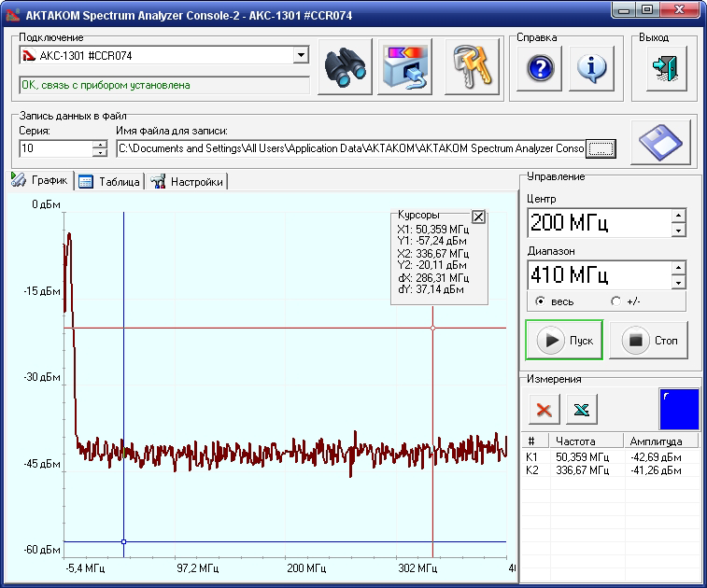Image resolution: width=707 pixels, height=588 pixels.
Task: Maximize the Spectrum Analyzer Console window
Action: [x=647, y=10]
